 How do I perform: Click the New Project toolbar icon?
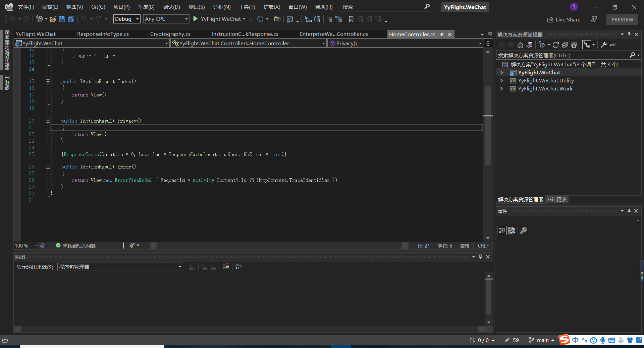(x=39, y=19)
